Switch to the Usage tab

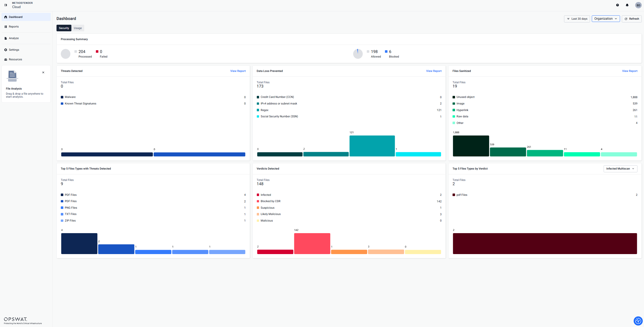pyautogui.click(x=78, y=28)
